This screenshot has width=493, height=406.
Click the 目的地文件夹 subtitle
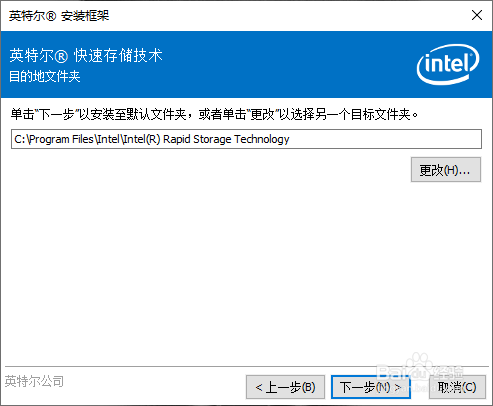(45, 76)
